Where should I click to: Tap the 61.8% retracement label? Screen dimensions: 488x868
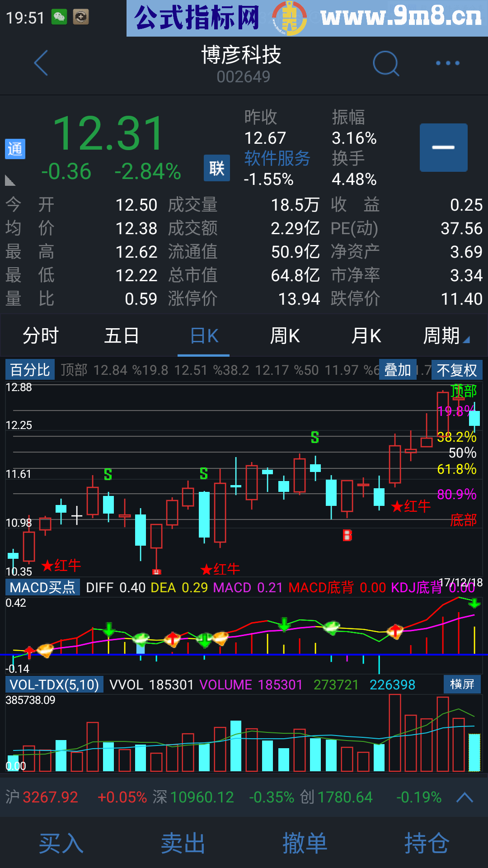[x=456, y=469]
